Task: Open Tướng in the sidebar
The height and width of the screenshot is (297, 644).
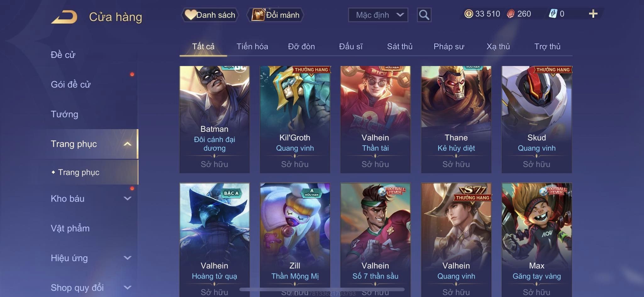Action: (64, 114)
